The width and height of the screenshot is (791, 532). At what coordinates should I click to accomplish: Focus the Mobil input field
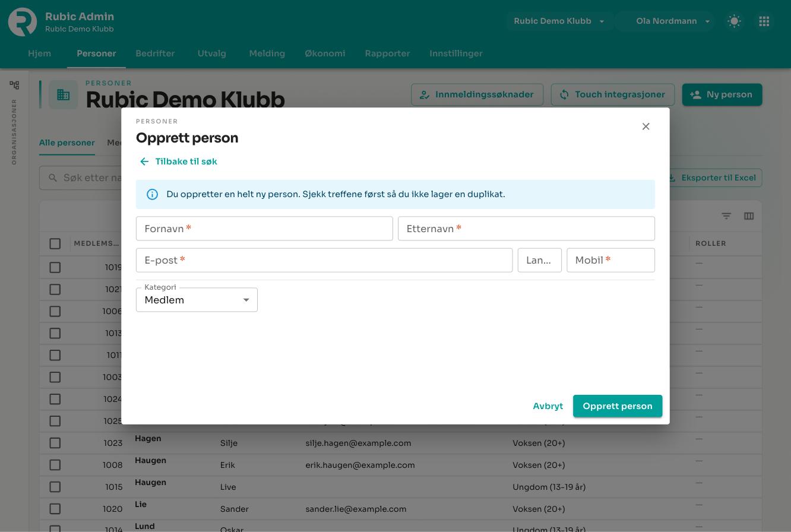(x=610, y=260)
